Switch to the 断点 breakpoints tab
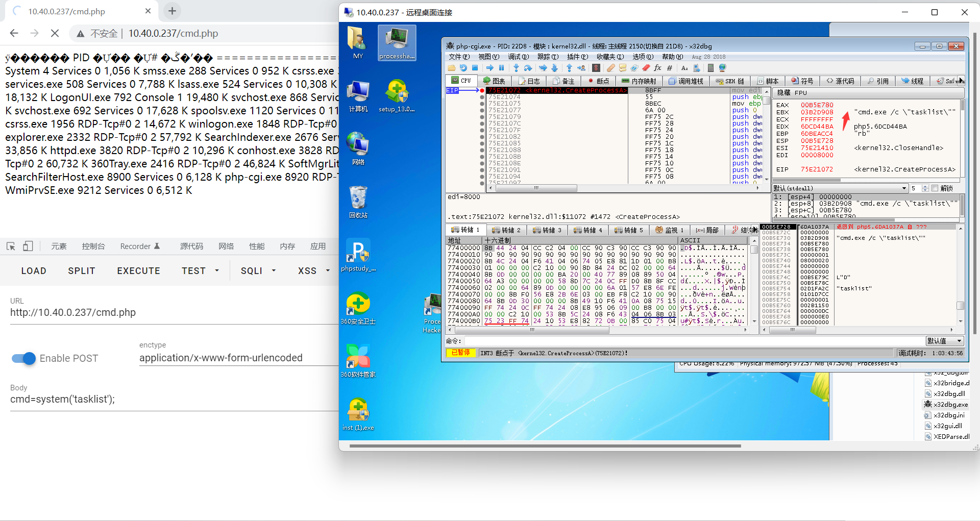This screenshot has height=521, width=980. tap(599, 81)
